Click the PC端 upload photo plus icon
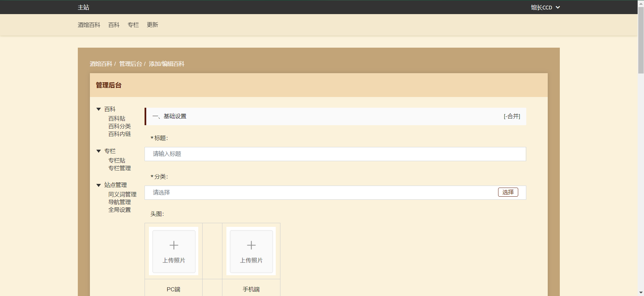This screenshot has height=296, width=644. pyautogui.click(x=174, y=245)
